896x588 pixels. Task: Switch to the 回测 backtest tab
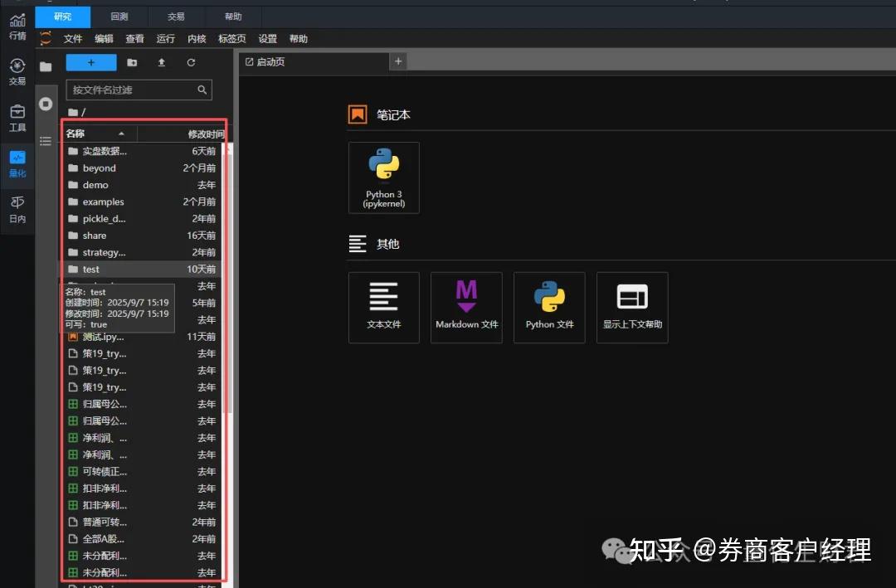pyautogui.click(x=119, y=16)
